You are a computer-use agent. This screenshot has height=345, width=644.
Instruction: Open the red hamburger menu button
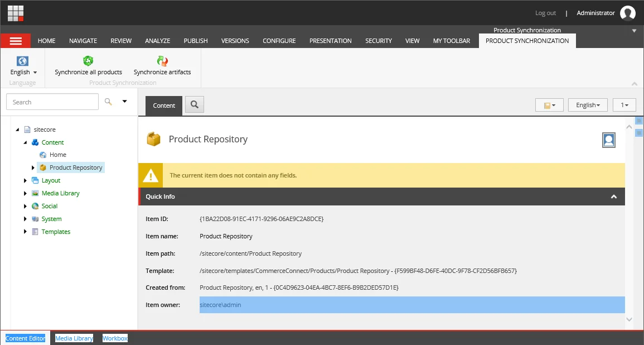[16, 41]
